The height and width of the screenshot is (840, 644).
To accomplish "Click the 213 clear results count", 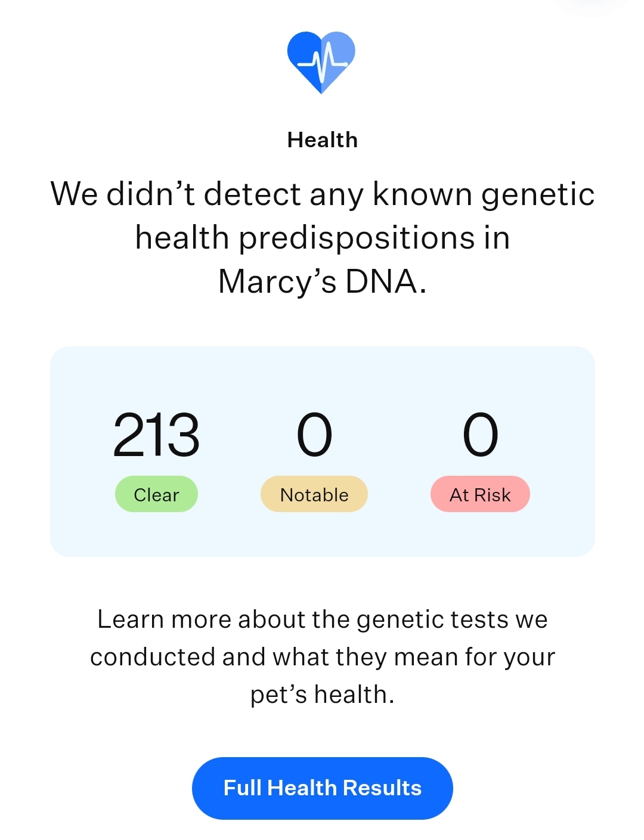I will [156, 435].
